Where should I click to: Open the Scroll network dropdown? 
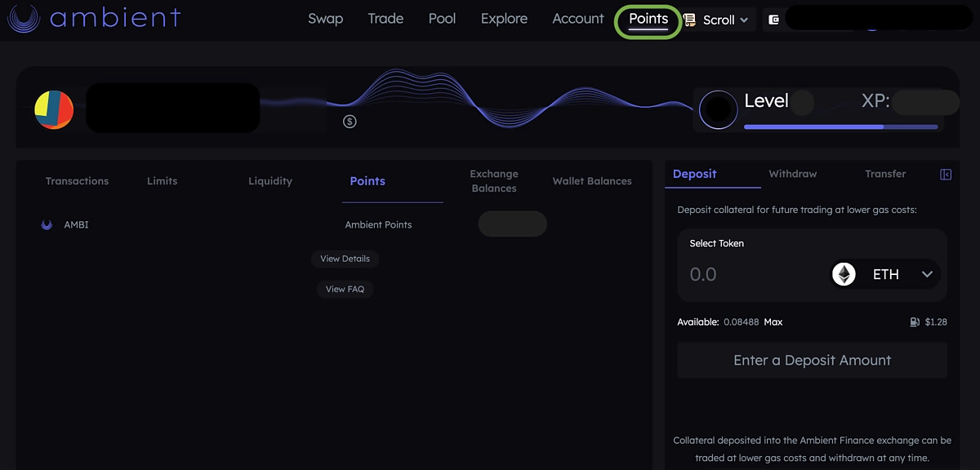pos(717,20)
